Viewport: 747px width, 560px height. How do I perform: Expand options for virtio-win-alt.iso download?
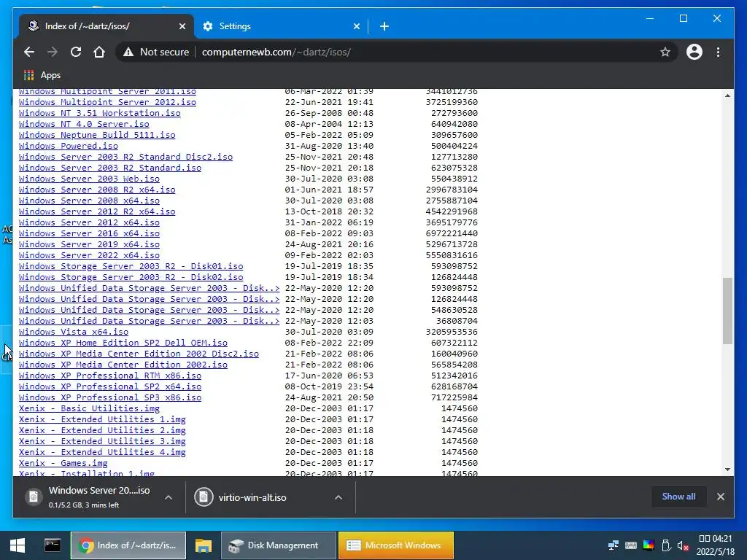pyautogui.click(x=338, y=497)
